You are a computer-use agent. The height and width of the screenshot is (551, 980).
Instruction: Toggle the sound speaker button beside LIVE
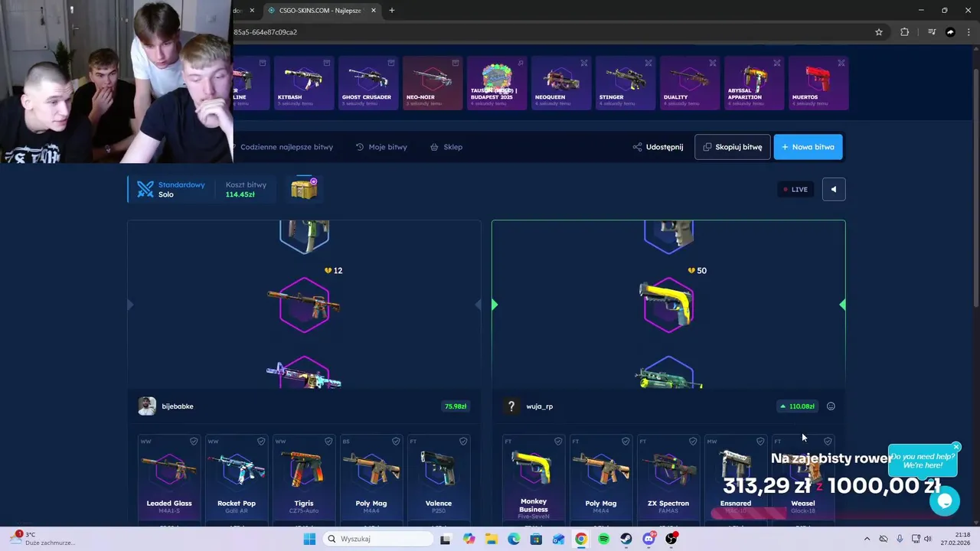[834, 189]
